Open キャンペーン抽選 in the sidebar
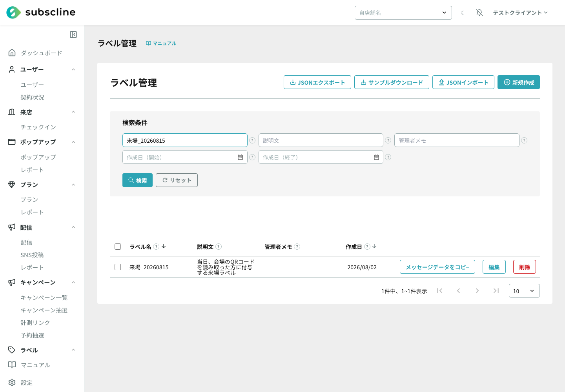The height and width of the screenshot is (392, 565). [x=44, y=310]
